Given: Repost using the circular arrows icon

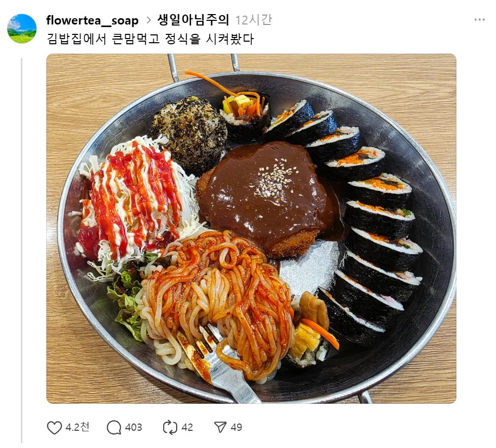Looking at the screenshot, I should click(170, 428).
